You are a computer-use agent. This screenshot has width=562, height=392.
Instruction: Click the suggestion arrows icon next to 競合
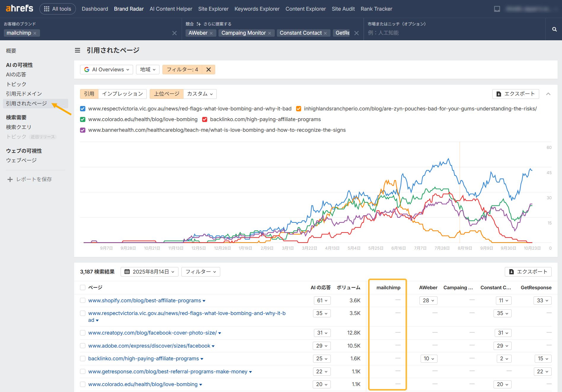(199, 24)
